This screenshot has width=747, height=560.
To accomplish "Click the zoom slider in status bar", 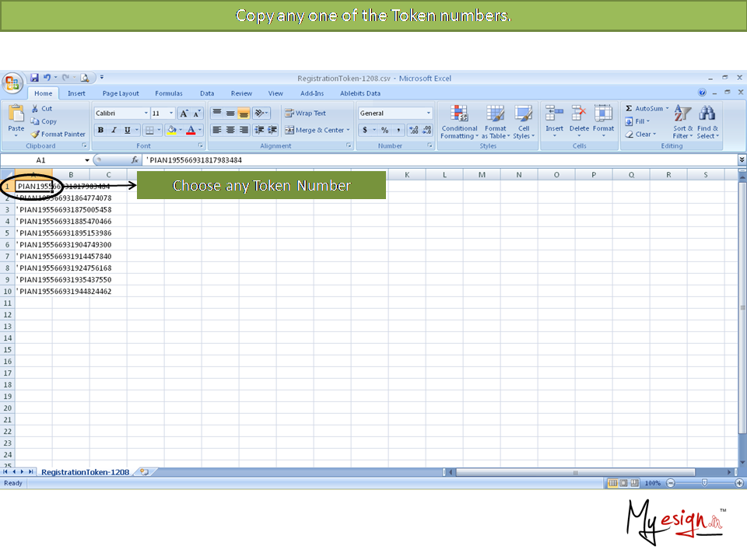I will (704, 483).
